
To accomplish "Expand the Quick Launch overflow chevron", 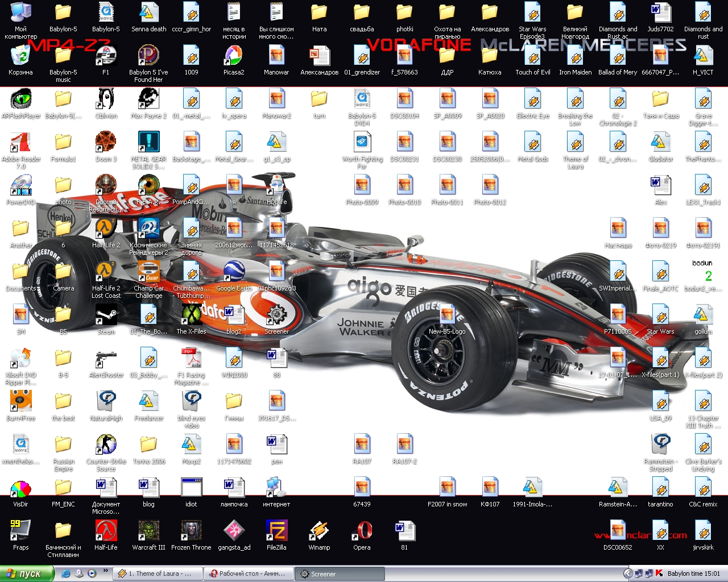I will (x=105, y=571).
